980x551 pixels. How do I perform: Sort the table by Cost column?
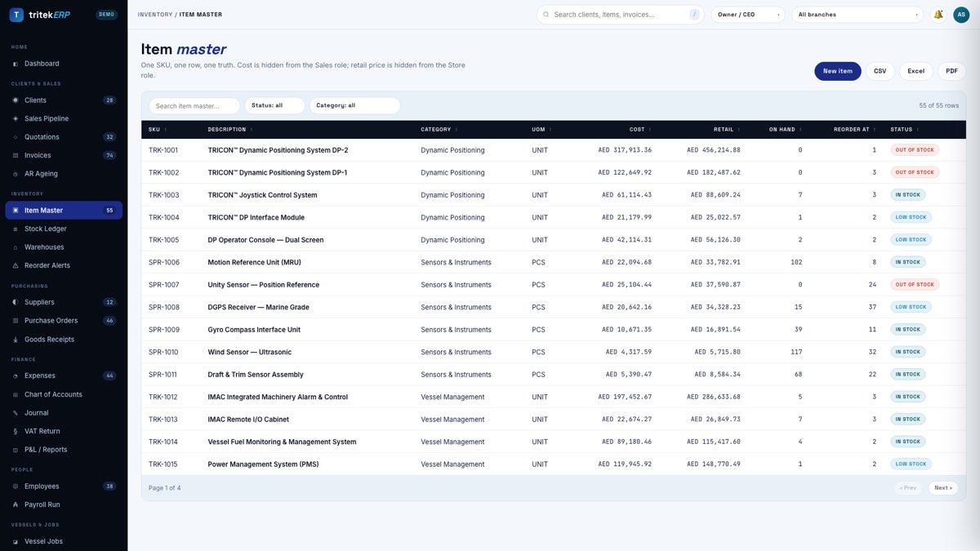[640, 130]
